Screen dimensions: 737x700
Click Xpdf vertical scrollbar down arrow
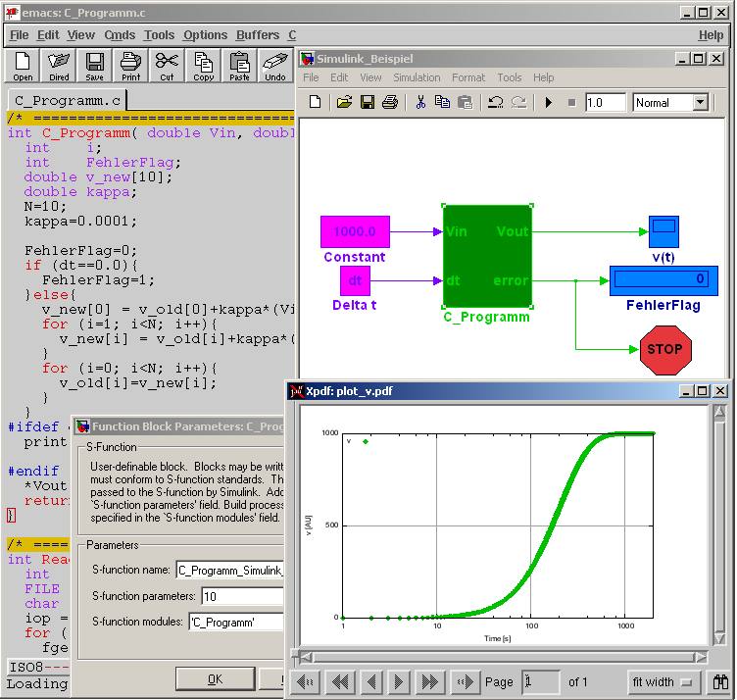(x=719, y=638)
